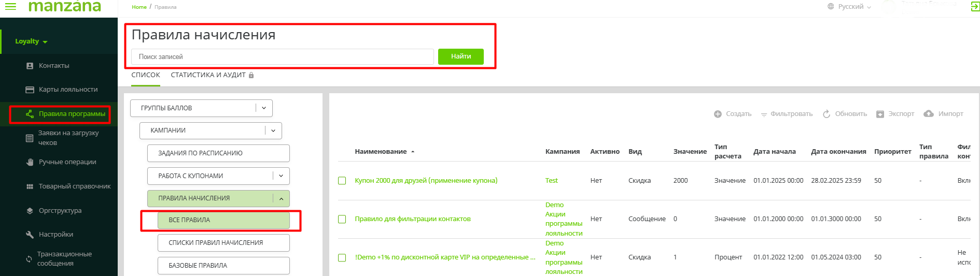Click the Настройки wrench icon
This screenshot has width=980, height=276.
(30, 235)
